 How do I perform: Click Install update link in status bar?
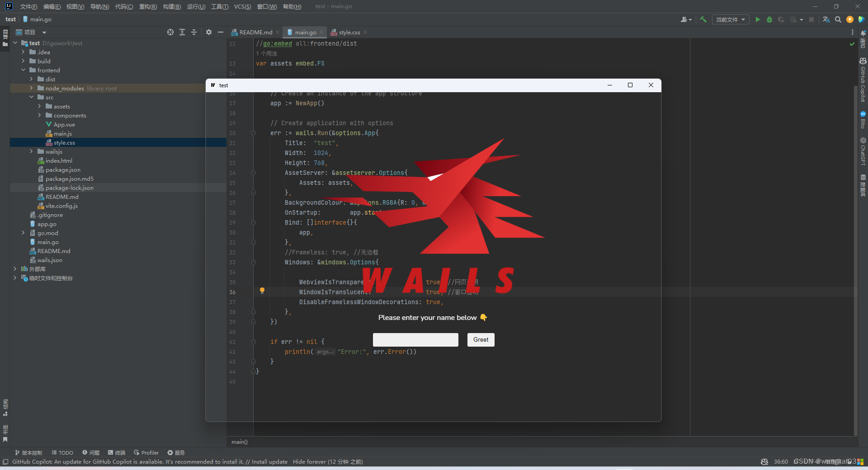[x=269, y=461]
